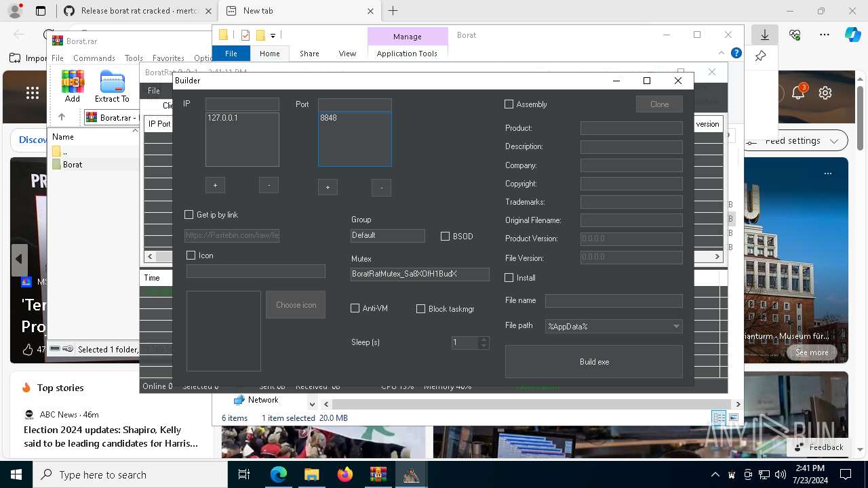
Task: Open File Explorer from the taskbar
Action: click(x=311, y=474)
